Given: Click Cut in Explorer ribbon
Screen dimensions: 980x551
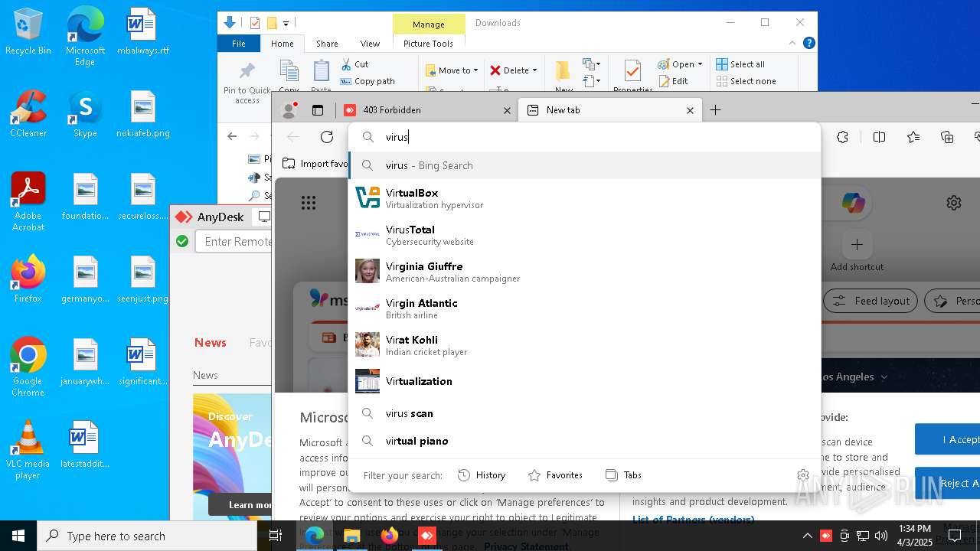Looking at the screenshot, I should [x=355, y=64].
